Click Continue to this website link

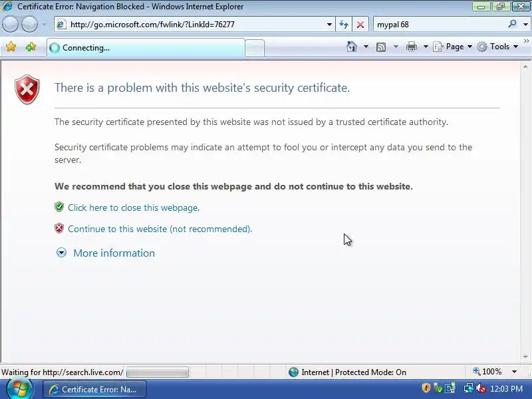click(x=160, y=229)
